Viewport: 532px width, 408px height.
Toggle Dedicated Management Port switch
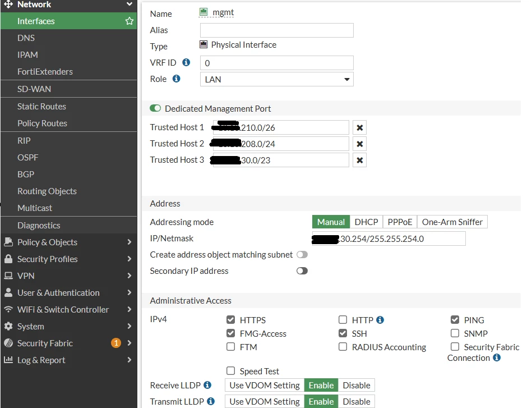(x=155, y=108)
